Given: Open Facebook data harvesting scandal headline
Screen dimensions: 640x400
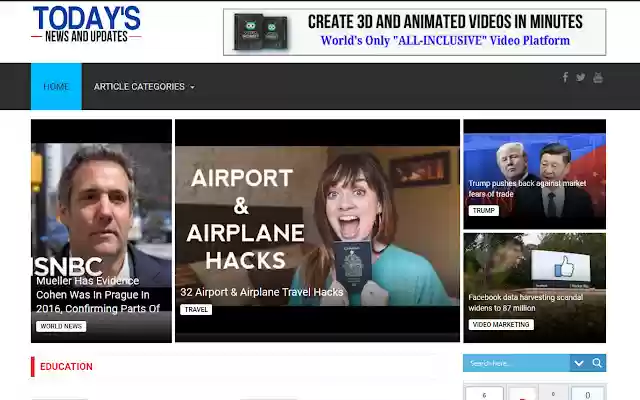Looking at the screenshot, I should tap(525, 302).
